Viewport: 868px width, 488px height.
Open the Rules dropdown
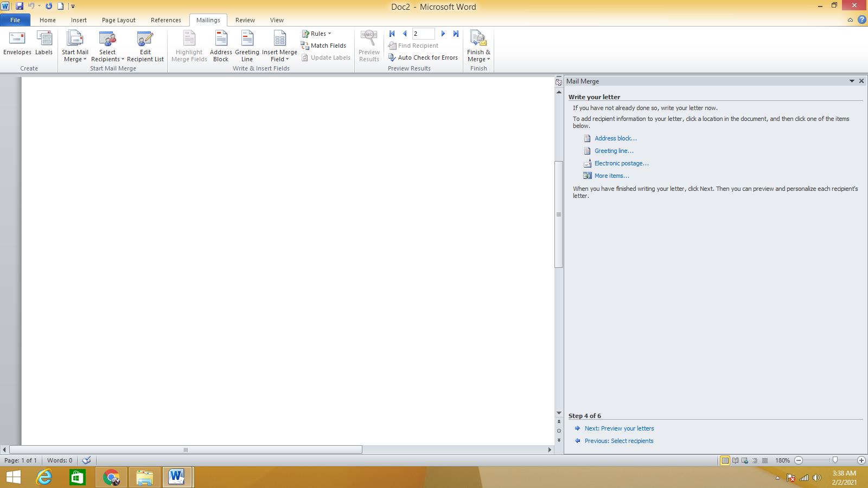tap(317, 34)
